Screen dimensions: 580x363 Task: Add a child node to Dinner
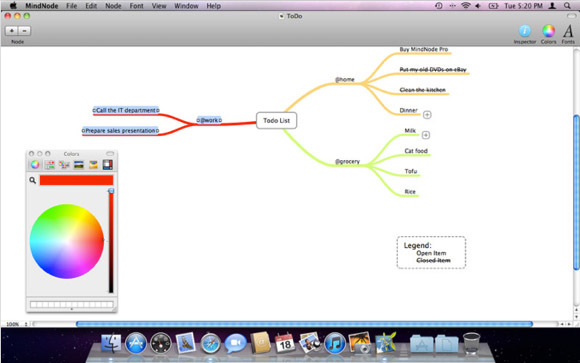(x=427, y=115)
